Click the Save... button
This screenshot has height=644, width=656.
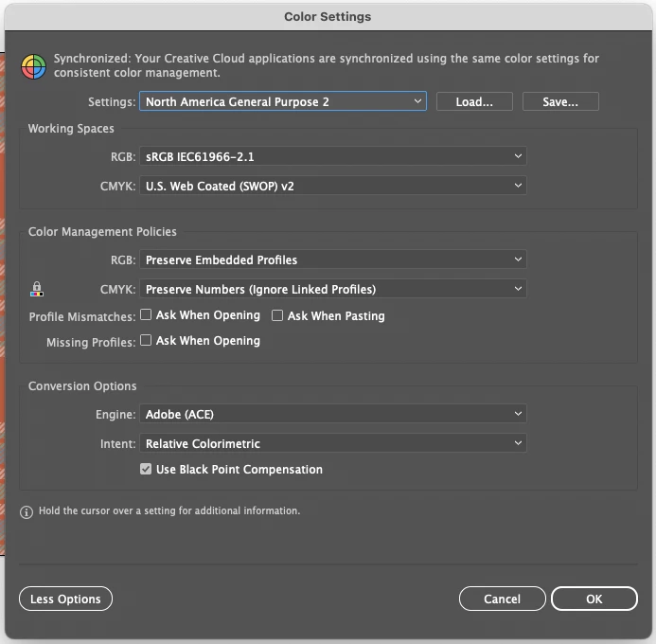pyautogui.click(x=560, y=101)
